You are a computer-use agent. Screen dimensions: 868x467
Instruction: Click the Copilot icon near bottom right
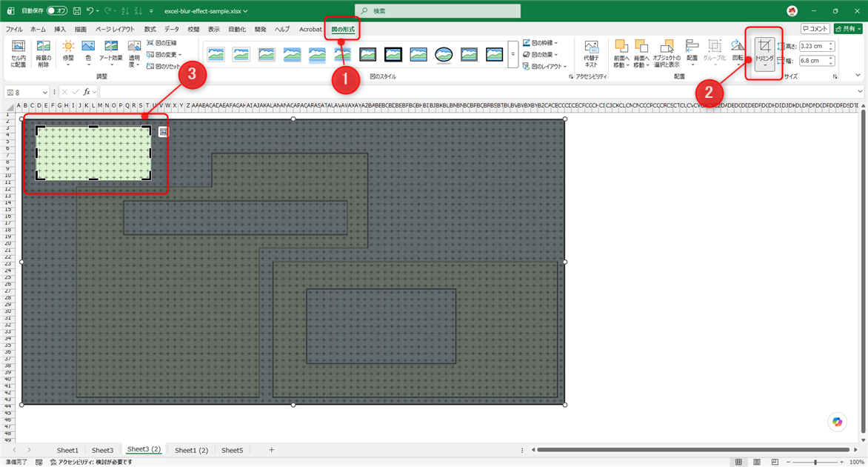pyautogui.click(x=837, y=422)
